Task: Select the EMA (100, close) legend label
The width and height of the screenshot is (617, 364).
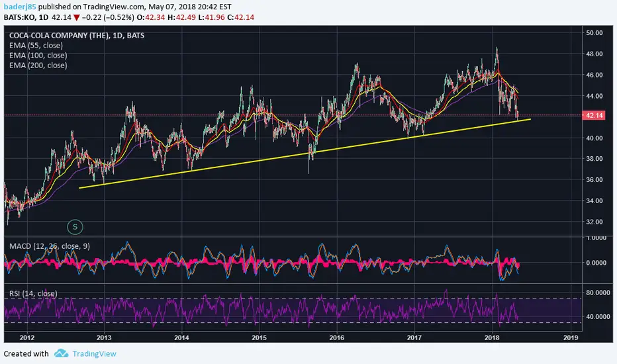Action: [x=38, y=56]
